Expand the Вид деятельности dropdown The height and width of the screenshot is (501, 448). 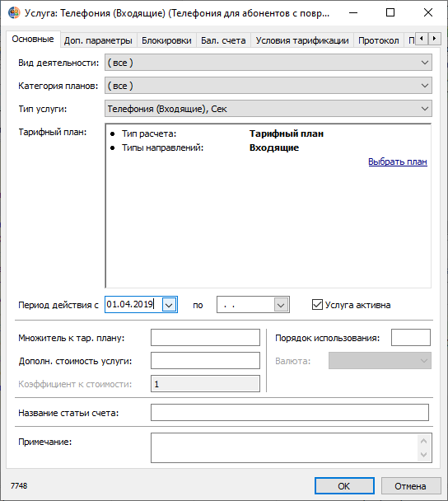tap(425, 63)
